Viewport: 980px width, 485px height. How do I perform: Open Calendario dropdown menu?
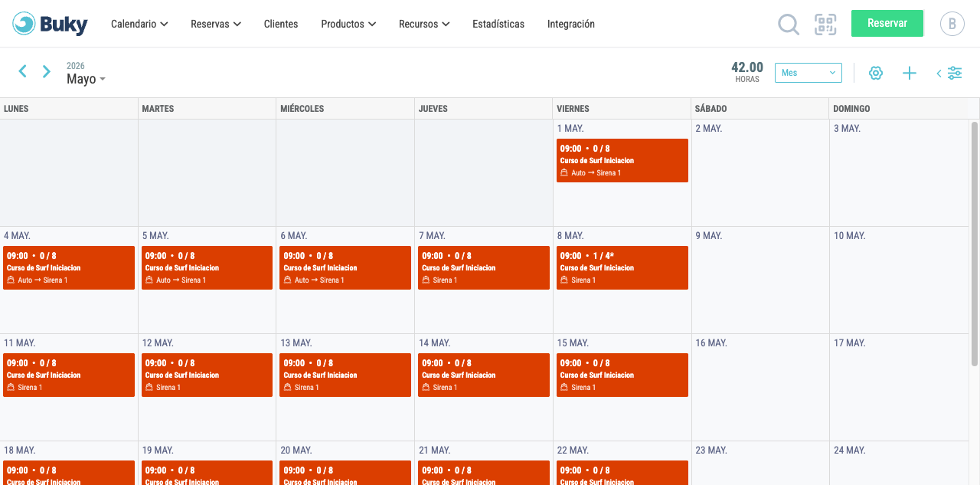point(139,24)
